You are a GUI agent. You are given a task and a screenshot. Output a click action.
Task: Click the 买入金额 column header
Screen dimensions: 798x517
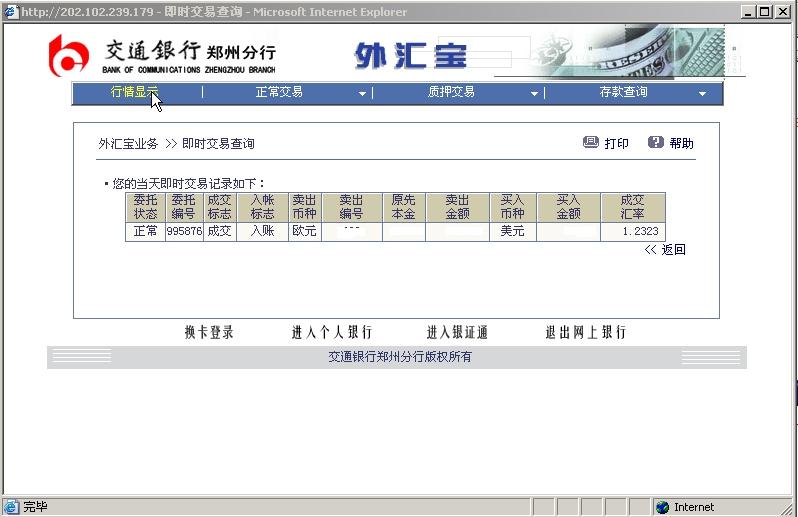(568, 207)
